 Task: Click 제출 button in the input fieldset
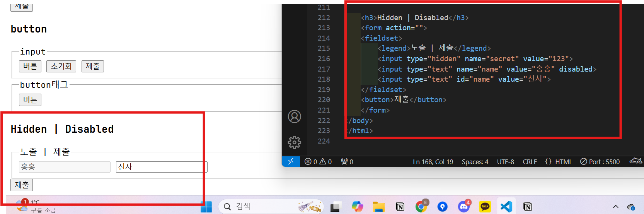[x=93, y=66]
